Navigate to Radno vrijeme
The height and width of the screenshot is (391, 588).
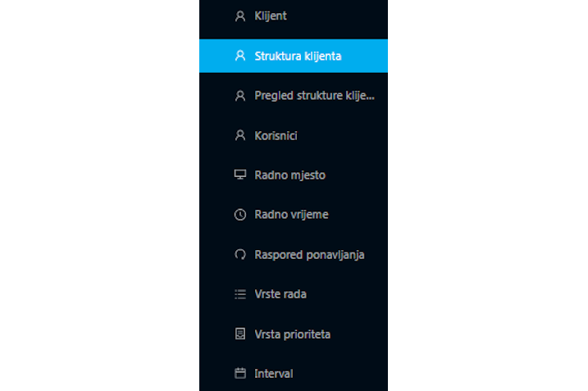tap(294, 215)
